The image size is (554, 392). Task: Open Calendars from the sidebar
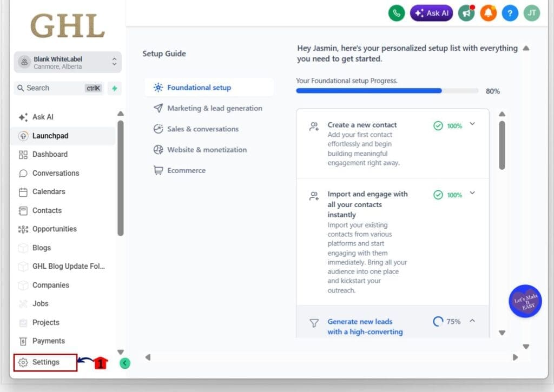click(63, 192)
